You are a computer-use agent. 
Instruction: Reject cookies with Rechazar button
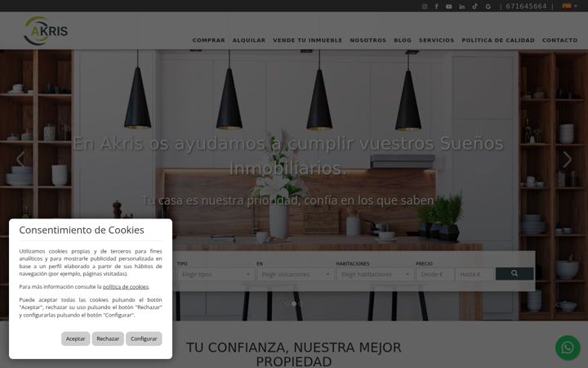108,339
